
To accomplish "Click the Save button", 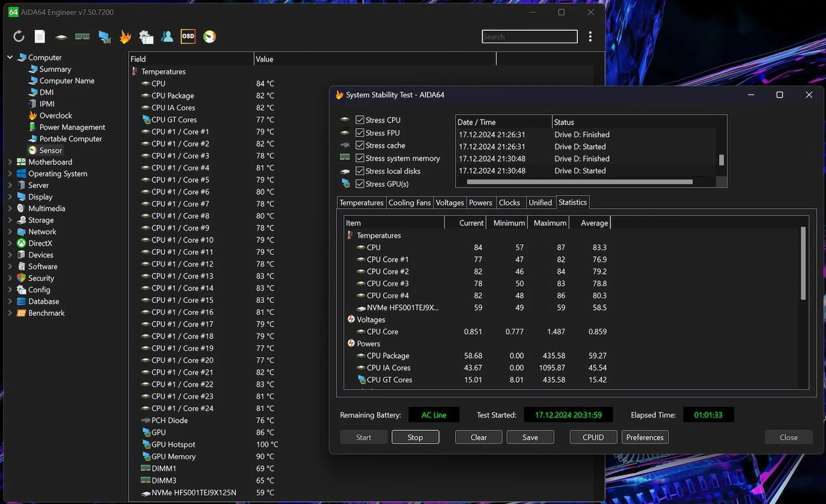I will [x=530, y=437].
